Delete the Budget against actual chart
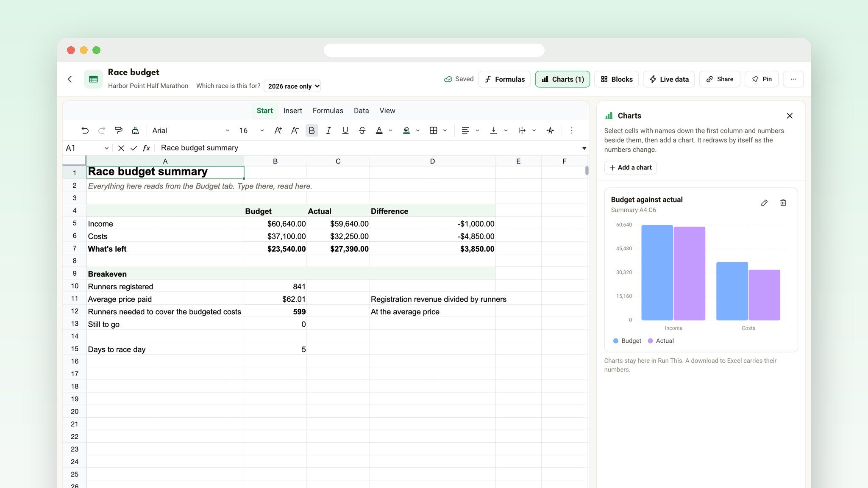868x488 pixels. [783, 203]
